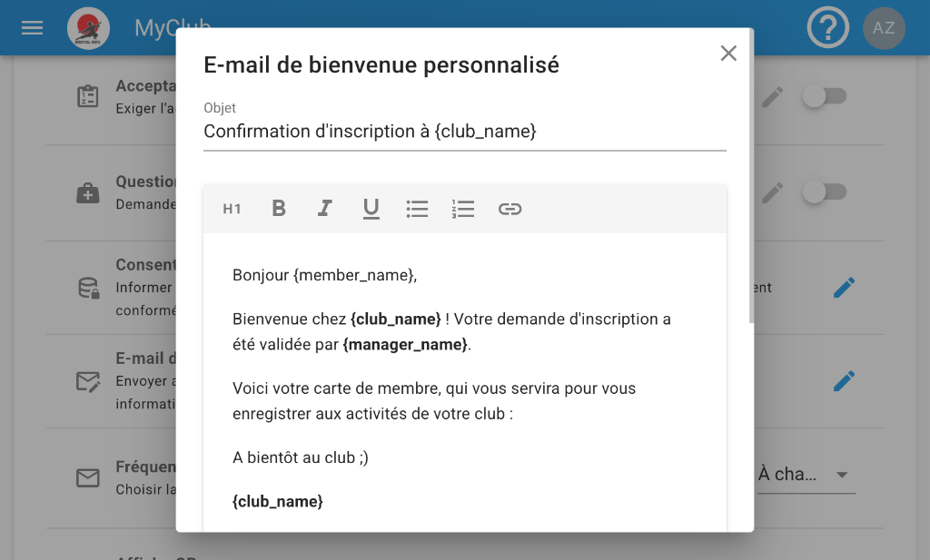Toggle the Acceptation setting switch
This screenshot has height=560, width=930.
coord(825,96)
